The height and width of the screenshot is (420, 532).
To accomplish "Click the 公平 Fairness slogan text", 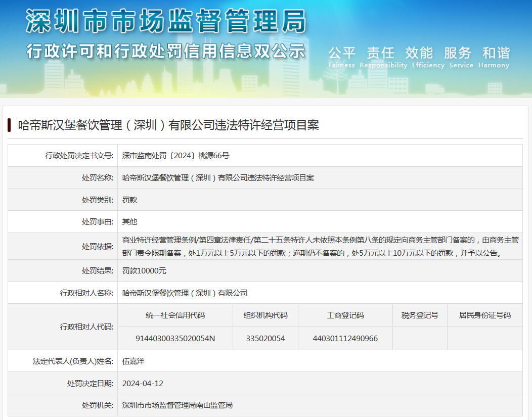I will 342,57.
